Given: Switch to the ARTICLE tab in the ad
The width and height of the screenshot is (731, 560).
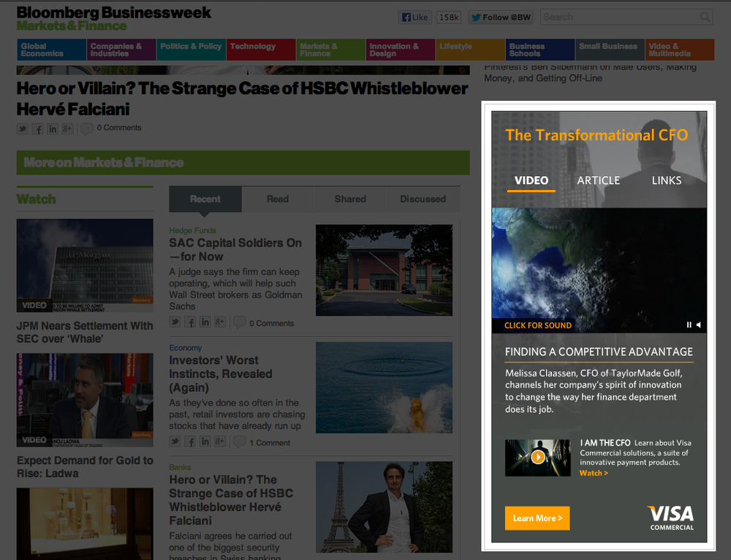Looking at the screenshot, I should coord(598,180).
